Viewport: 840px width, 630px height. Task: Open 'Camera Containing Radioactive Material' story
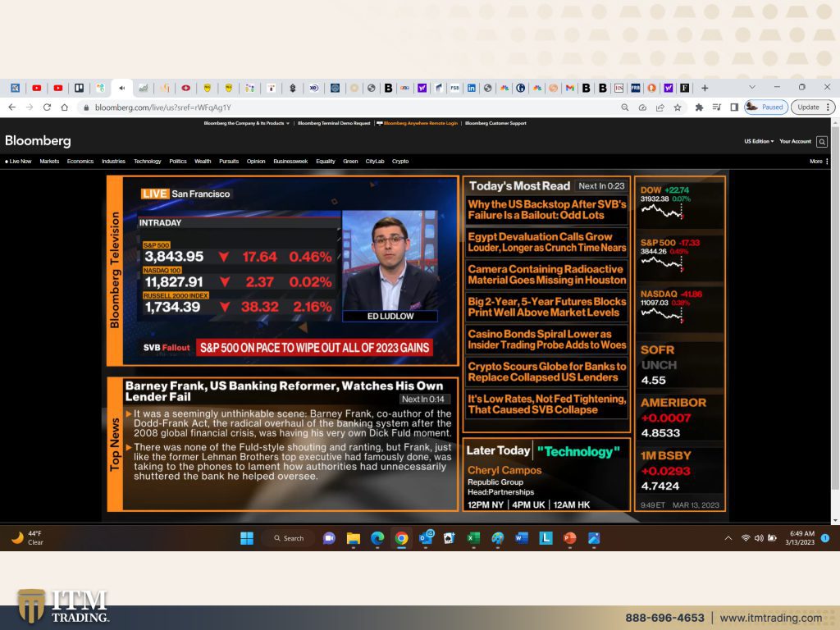[547, 274]
